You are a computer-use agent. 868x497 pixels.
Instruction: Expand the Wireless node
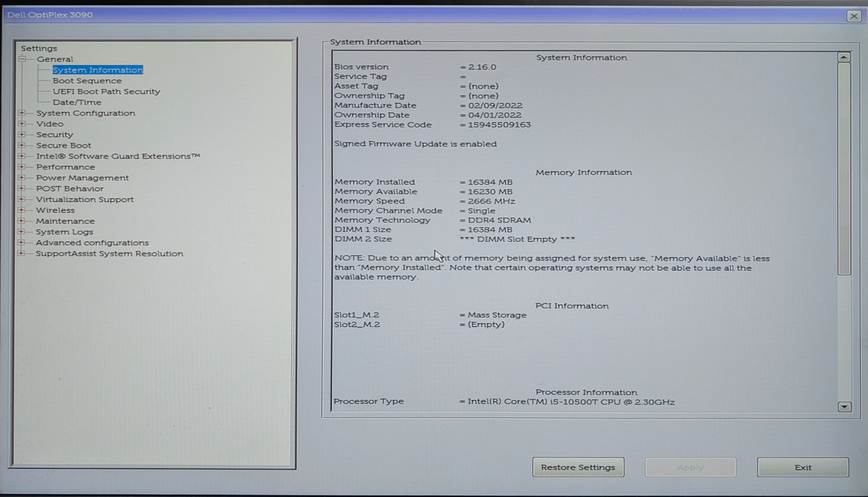pyautogui.click(x=21, y=210)
